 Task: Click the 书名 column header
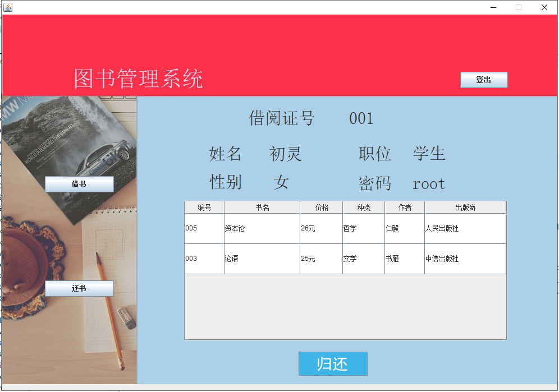click(262, 207)
